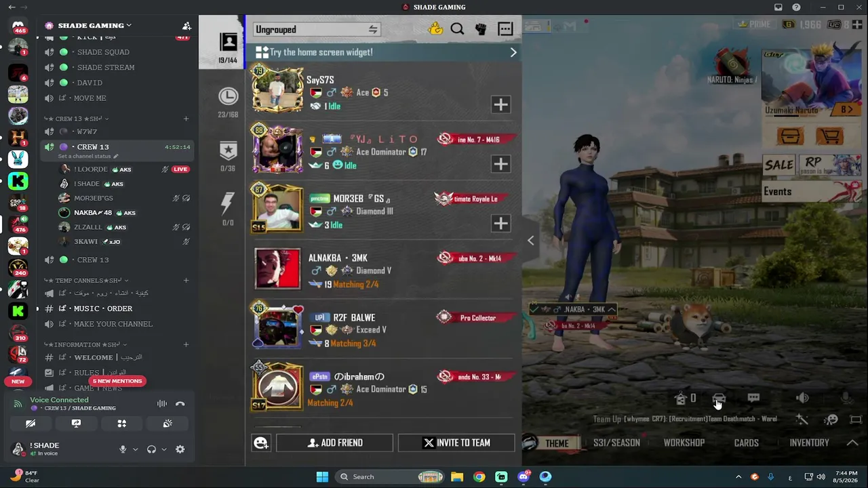Viewport: 868px width, 488px height.
Task: Click the Windows taskbar Search box
Action: [x=389, y=476]
